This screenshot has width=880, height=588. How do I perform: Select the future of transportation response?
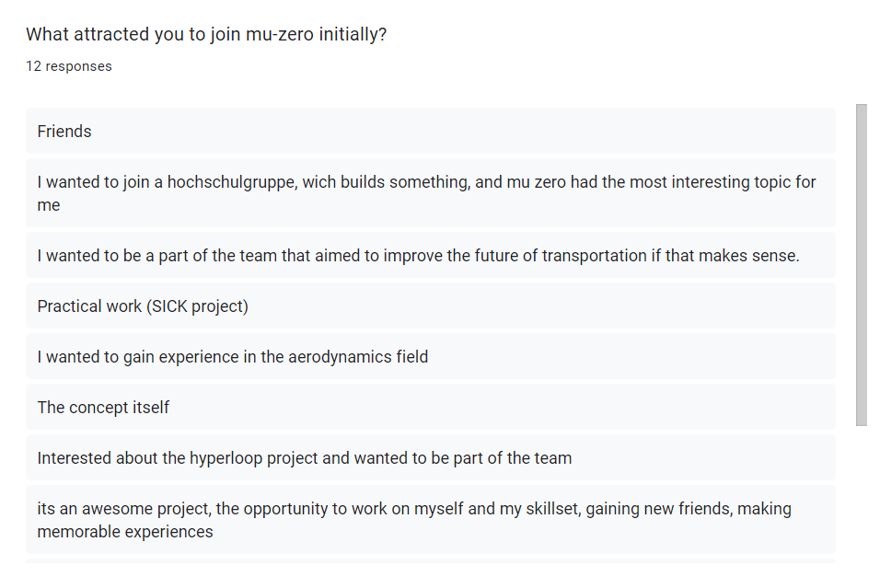tap(418, 256)
